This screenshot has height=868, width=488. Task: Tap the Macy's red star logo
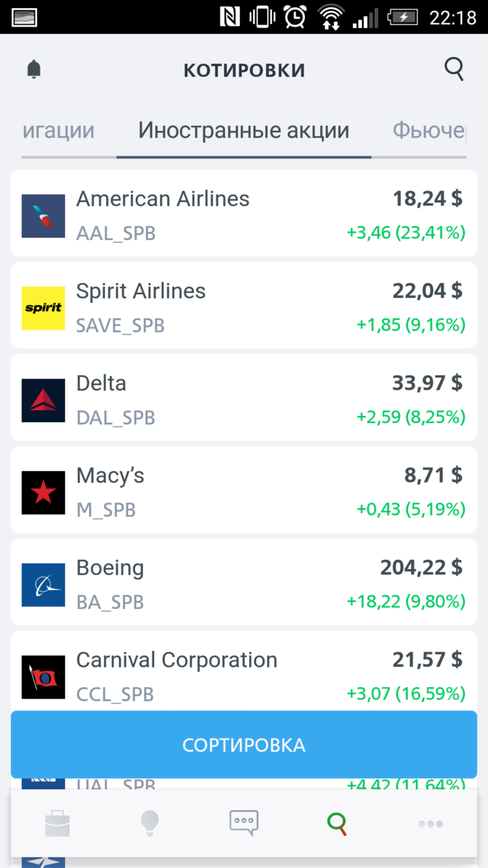click(43, 493)
